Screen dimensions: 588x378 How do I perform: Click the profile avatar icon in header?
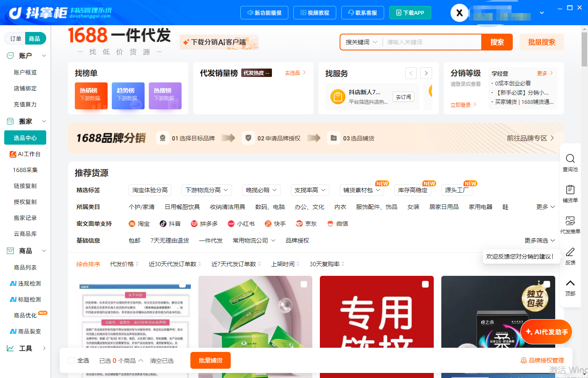[x=459, y=13]
